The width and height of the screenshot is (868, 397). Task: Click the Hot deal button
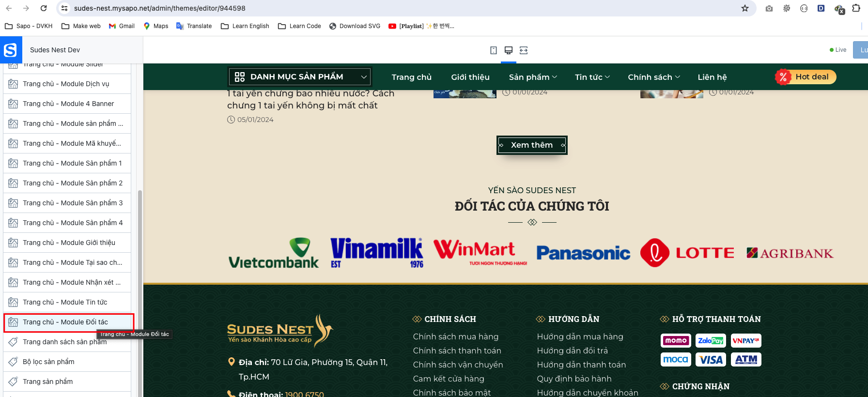pyautogui.click(x=806, y=77)
